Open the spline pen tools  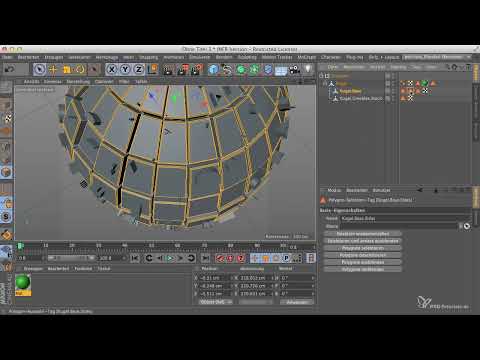coord(227,69)
